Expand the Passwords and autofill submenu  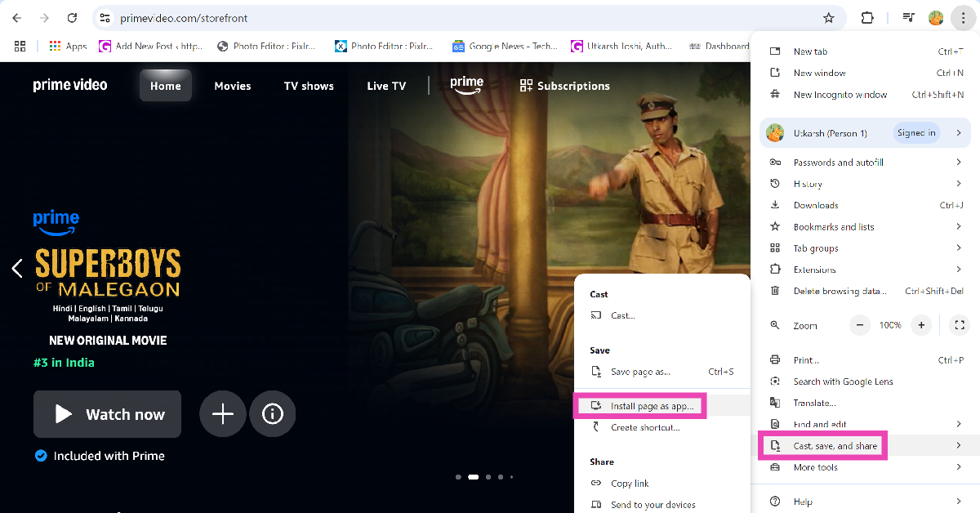[x=866, y=163]
